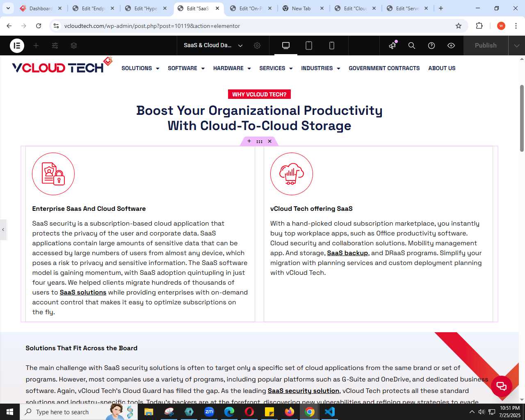Switch to the Edit "Endp browser tab
525x420 pixels.
[x=93, y=8]
